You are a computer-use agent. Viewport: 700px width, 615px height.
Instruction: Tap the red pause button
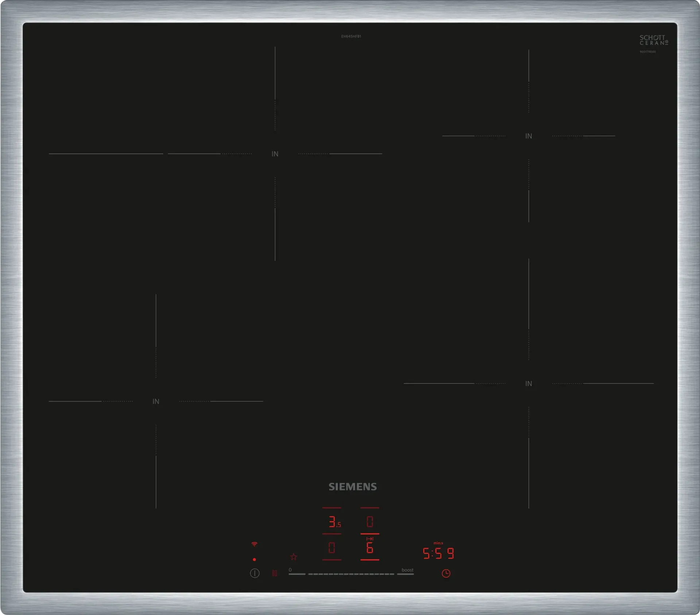[x=275, y=573]
